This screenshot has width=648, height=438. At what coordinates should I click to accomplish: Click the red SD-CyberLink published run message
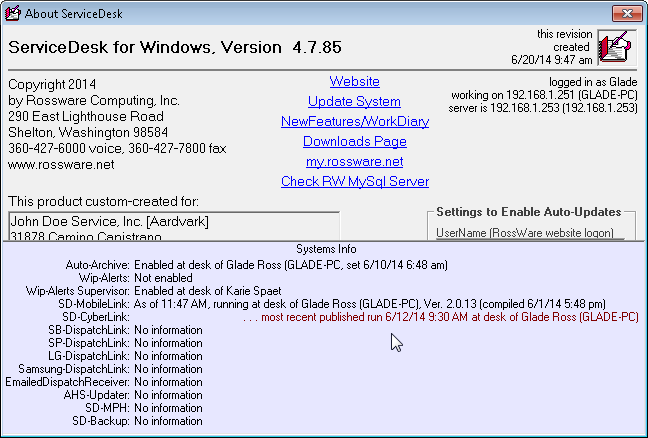click(440, 317)
